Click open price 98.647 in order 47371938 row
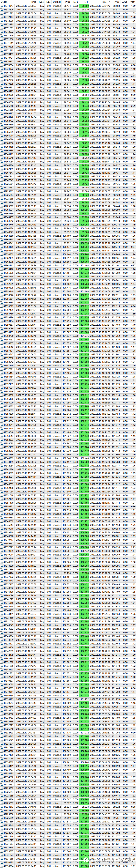Viewport: 136px width, 868px height. [x=67, y=39]
